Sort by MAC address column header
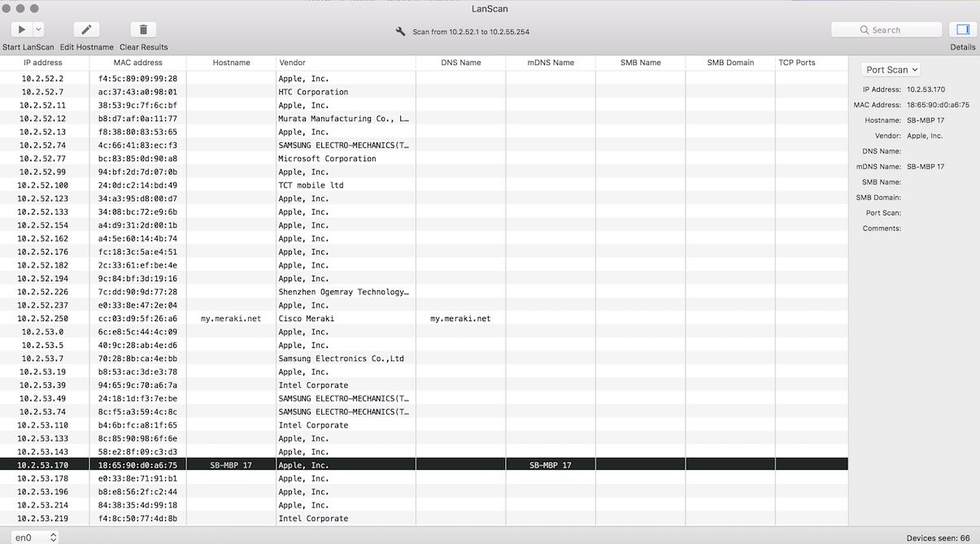The height and width of the screenshot is (544, 980). pos(137,63)
